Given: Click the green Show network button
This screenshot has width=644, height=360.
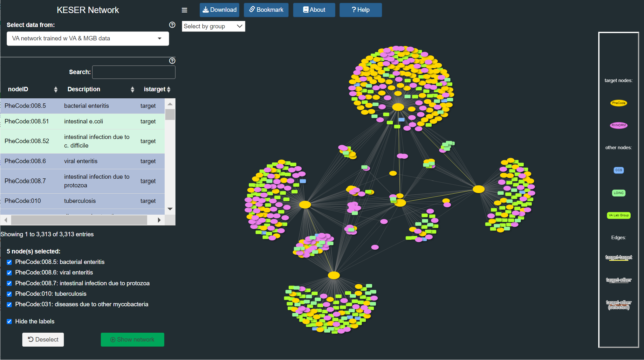Looking at the screenshot, I should (x=132, y=340).
